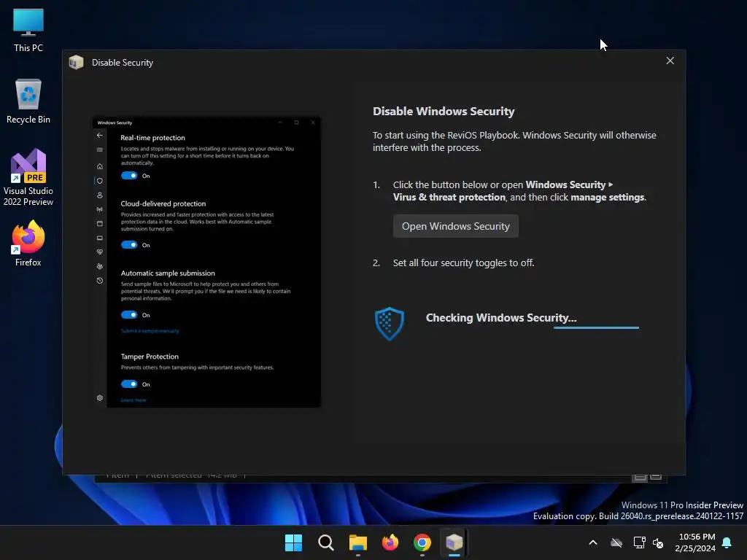Open Google Chrome from taskbar

click(x=422, y=542)
